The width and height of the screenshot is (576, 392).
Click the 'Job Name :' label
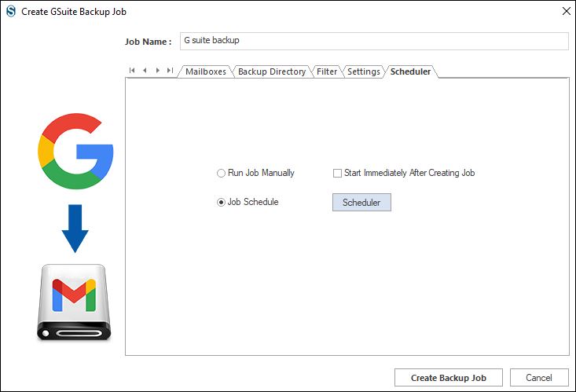coord(148,42)
